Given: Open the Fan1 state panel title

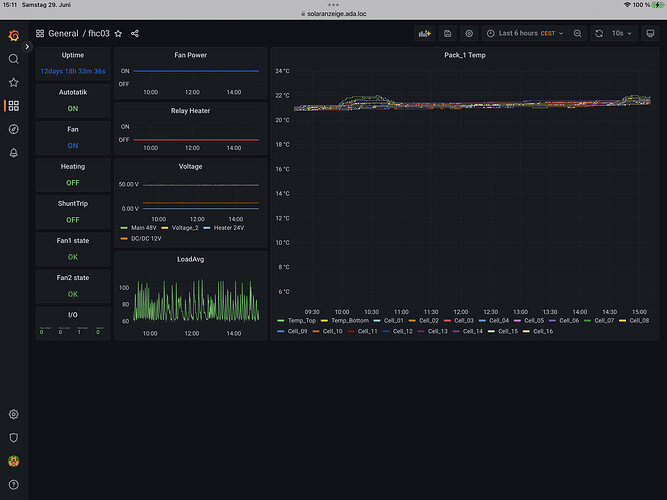Looking at the screenshot, I should point(73,240).
